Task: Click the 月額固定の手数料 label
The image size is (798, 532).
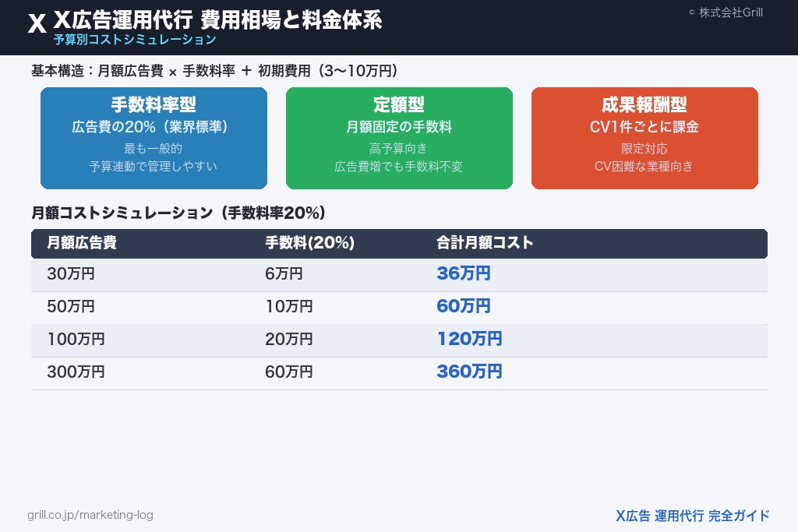Action: (x=399, y=127)
